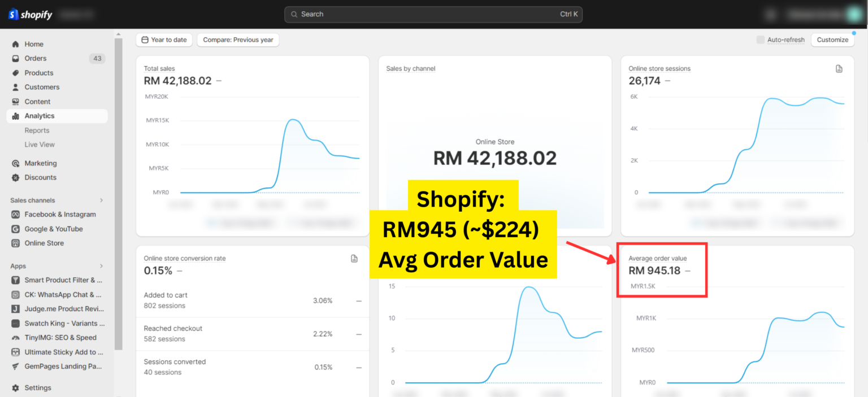This screenshot has width=868, height=397.
Task: Click the Settings gear icon
Action: [x=15, y=388]
